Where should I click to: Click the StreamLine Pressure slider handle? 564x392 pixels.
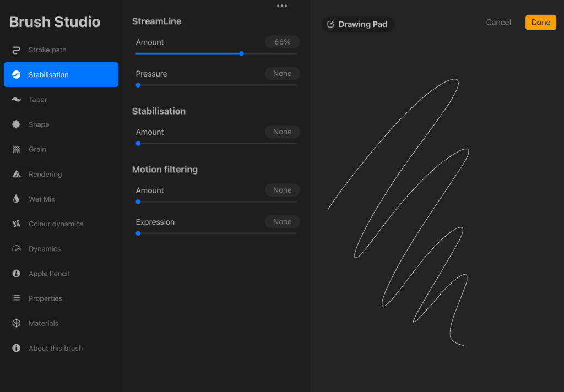pos(138,85)
